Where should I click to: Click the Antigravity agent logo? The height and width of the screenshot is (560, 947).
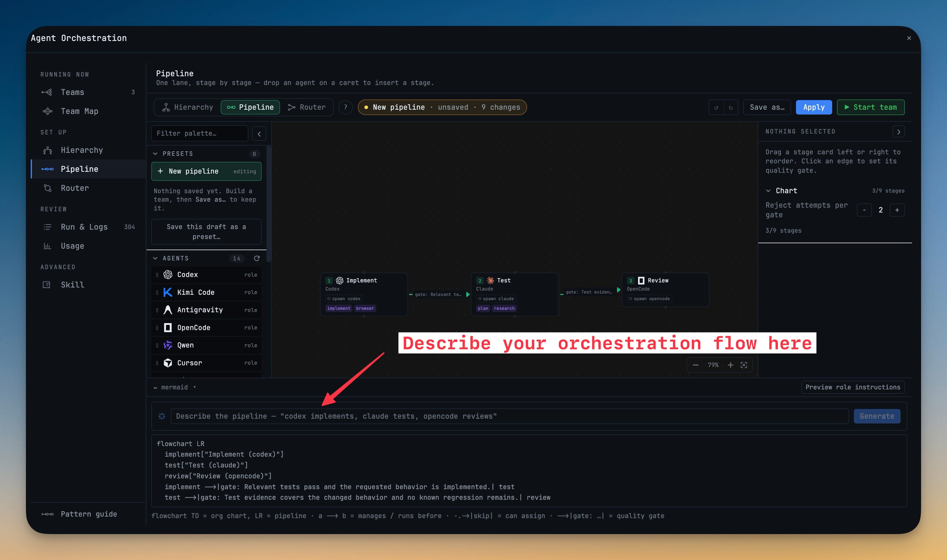click(x=168, y=310)
